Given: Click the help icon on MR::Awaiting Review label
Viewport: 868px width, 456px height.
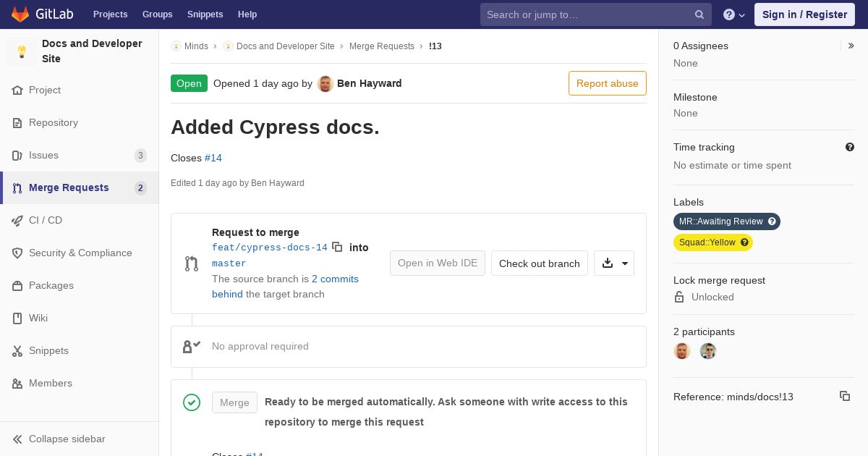Looking at the screenshot, I should pos(772,221).
